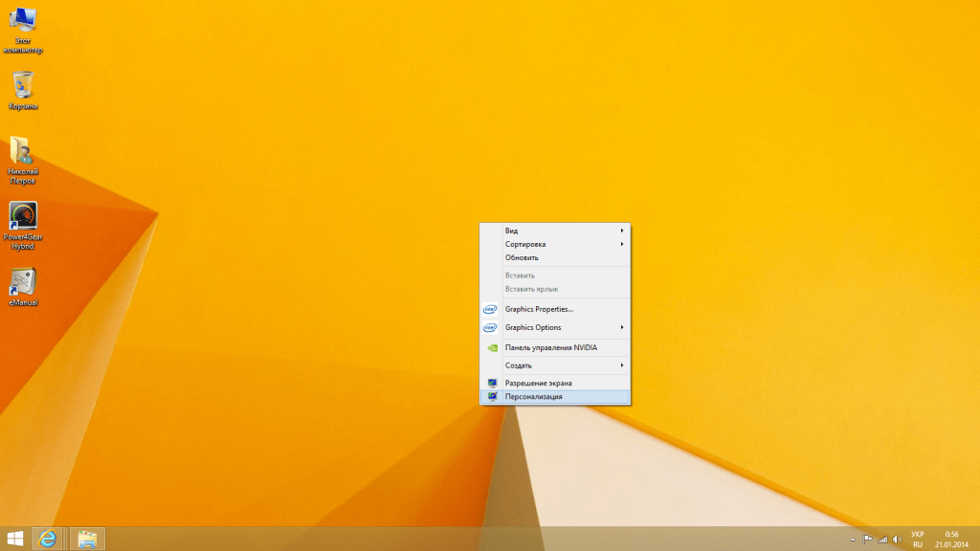Click the Action Center flag icon
The image size is (980, 551).
pos(867,540)
